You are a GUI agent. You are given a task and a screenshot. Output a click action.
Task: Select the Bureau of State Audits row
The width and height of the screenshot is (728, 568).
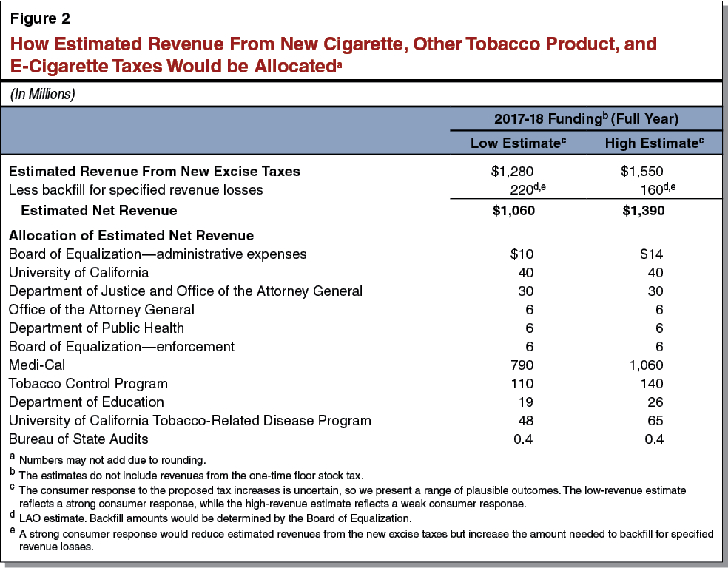coord(75,439)
